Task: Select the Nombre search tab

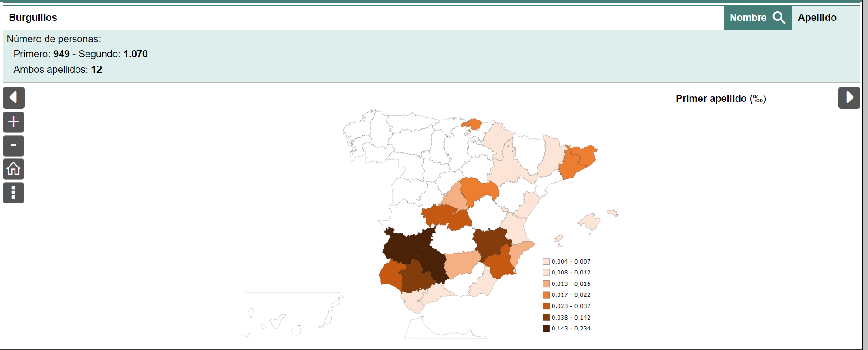Action: pos(758,18)
